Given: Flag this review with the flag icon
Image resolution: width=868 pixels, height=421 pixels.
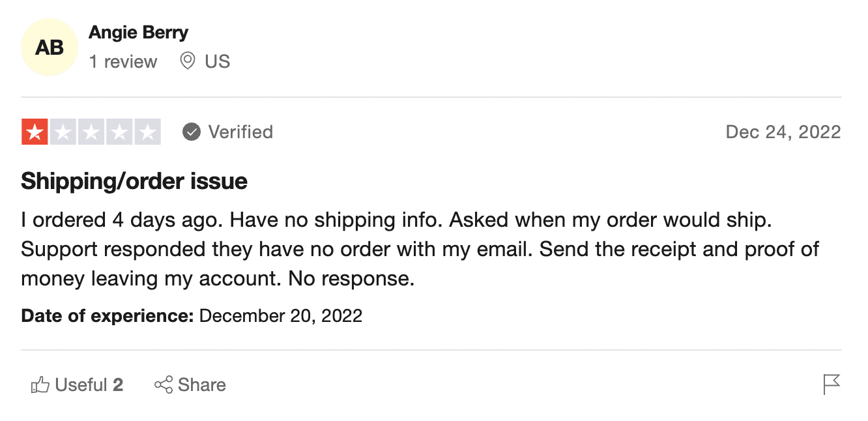Looking at the screenshot, I should (832, 385).
